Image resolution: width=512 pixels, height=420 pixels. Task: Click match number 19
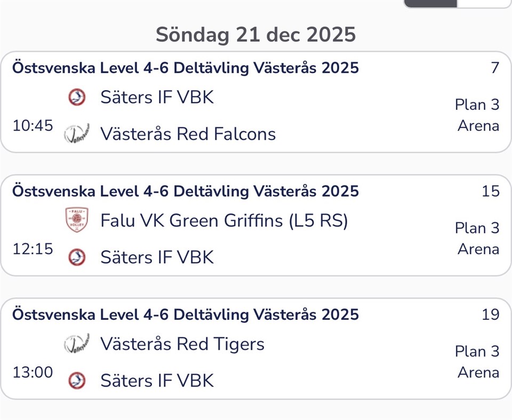491,314
